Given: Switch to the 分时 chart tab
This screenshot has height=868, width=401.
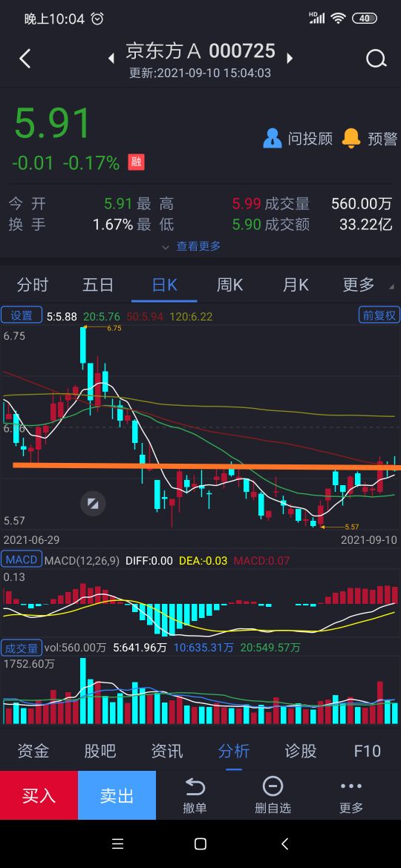Looking at the screenshot, I should [33, 285].
